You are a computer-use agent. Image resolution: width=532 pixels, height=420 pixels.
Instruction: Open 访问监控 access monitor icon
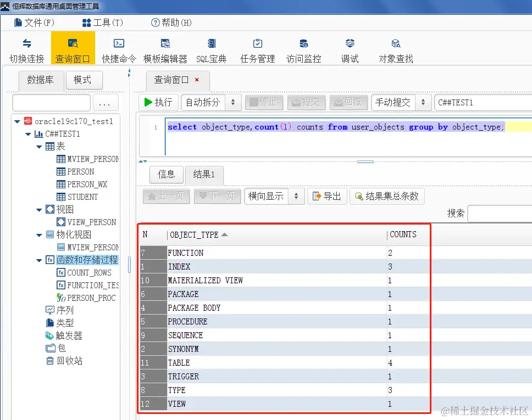tap(304, 43)
